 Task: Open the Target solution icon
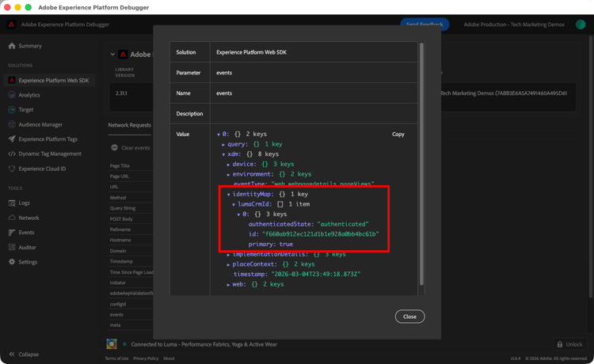coord(12,110)
